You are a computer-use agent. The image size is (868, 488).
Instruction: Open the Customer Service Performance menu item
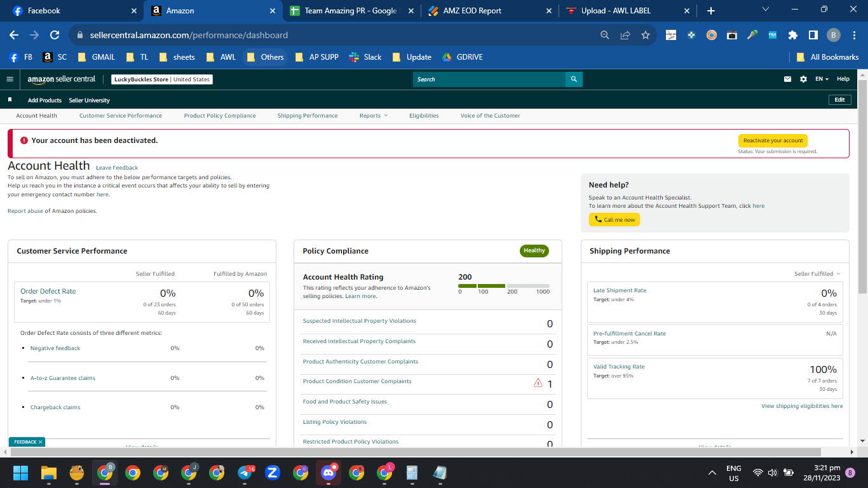pos(121,116)
